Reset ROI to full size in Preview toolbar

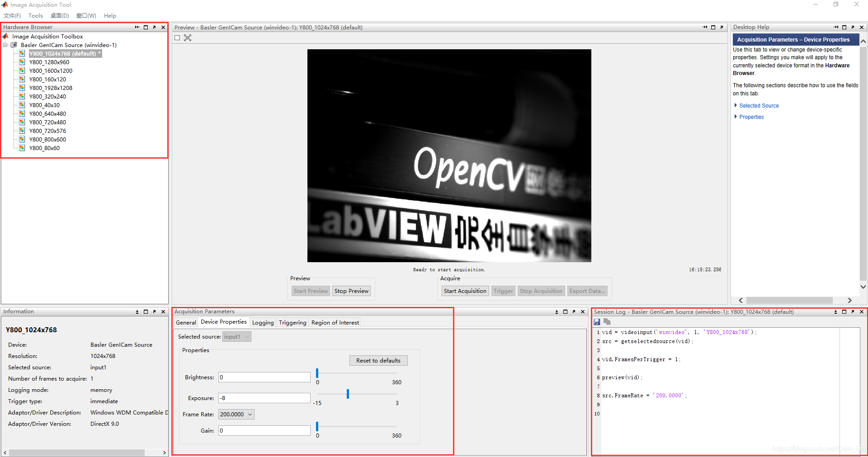tap(188, 38)
